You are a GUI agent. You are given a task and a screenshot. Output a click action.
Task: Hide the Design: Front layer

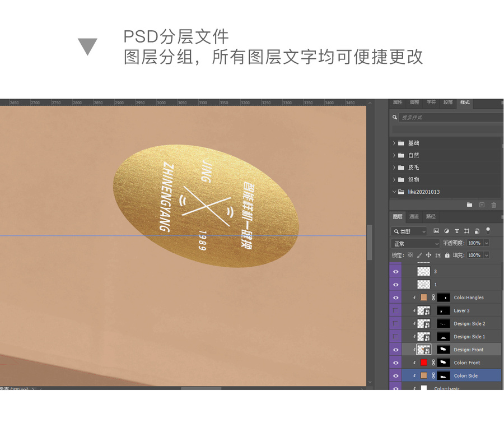(396, 350)
